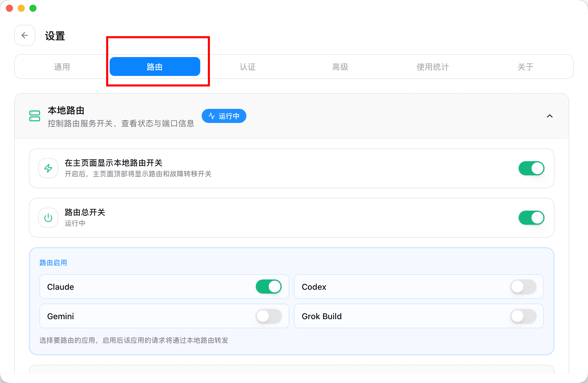588x383 pixels.
Task: Open the 关于 tab
Action: [525, 67]
